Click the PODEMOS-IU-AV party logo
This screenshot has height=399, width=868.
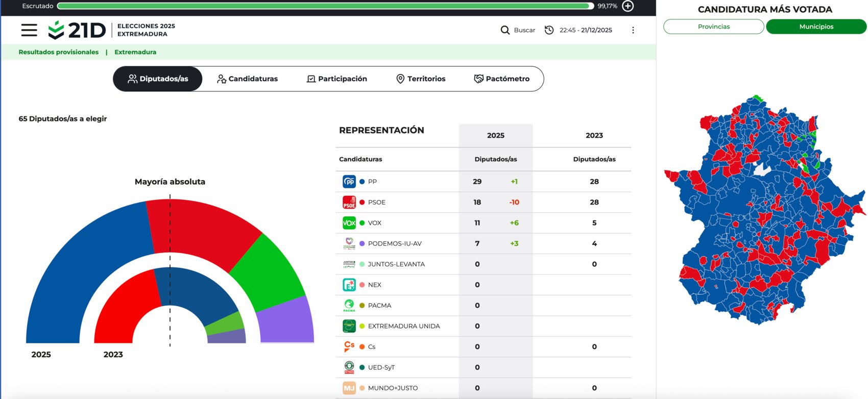(349, 243)
